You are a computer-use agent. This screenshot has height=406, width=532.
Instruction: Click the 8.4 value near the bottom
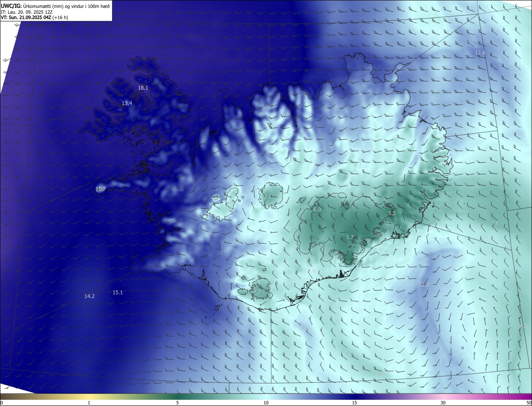click(x=379, y=374)
